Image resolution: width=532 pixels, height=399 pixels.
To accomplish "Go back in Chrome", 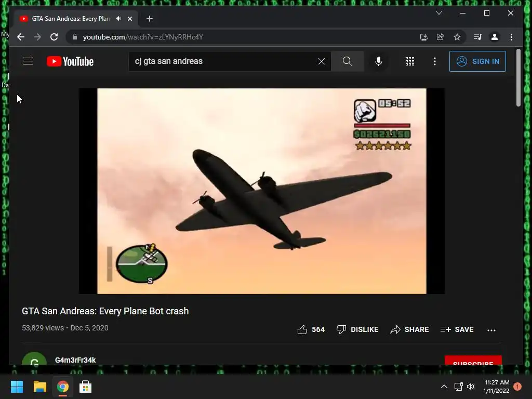I will (21, 37).
